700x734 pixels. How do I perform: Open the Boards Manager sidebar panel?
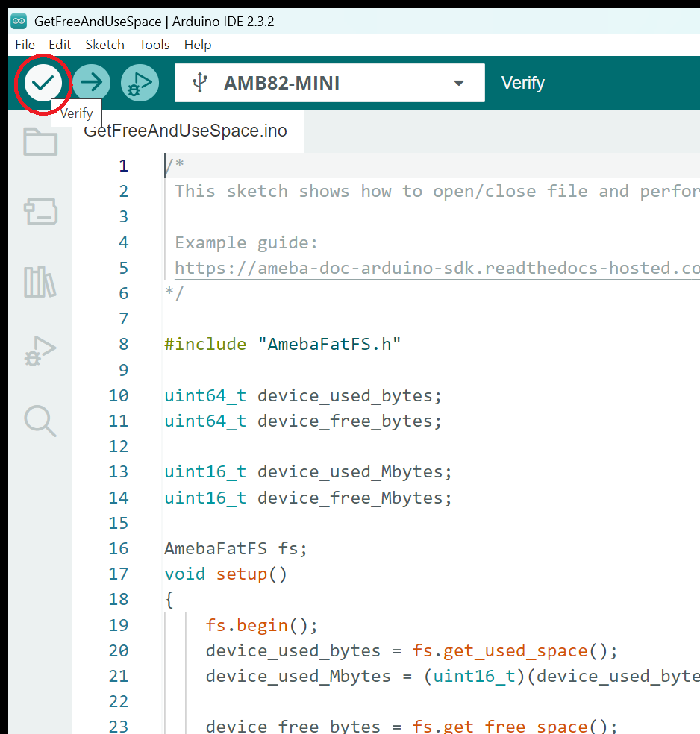coord(40,212)
